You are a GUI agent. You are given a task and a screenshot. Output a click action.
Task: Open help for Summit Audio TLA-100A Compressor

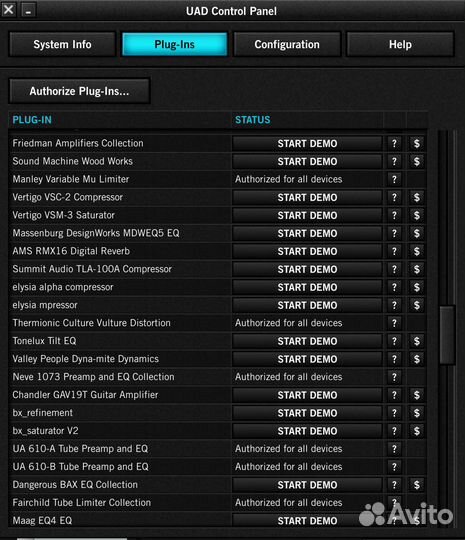coord(394,269)
